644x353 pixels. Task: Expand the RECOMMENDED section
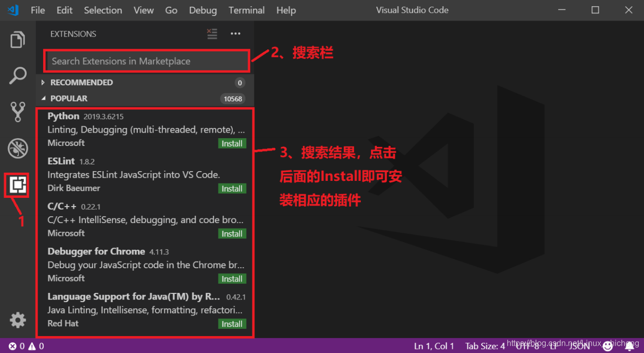81,82
